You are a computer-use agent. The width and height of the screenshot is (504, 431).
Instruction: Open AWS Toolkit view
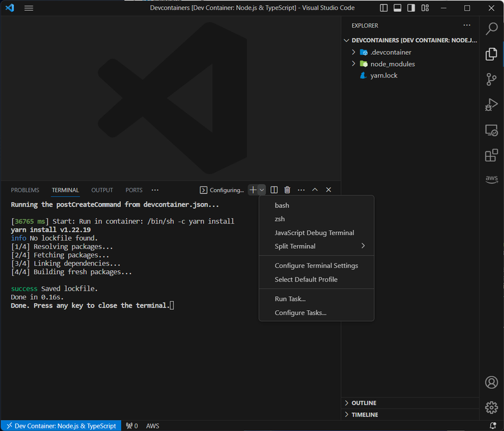coord(491,179)
